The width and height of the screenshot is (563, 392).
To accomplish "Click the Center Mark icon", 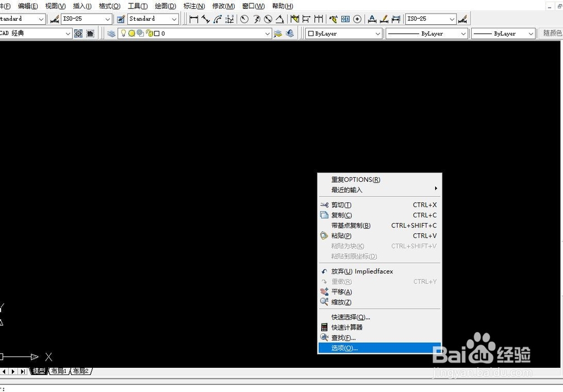I will click(358, 19).
